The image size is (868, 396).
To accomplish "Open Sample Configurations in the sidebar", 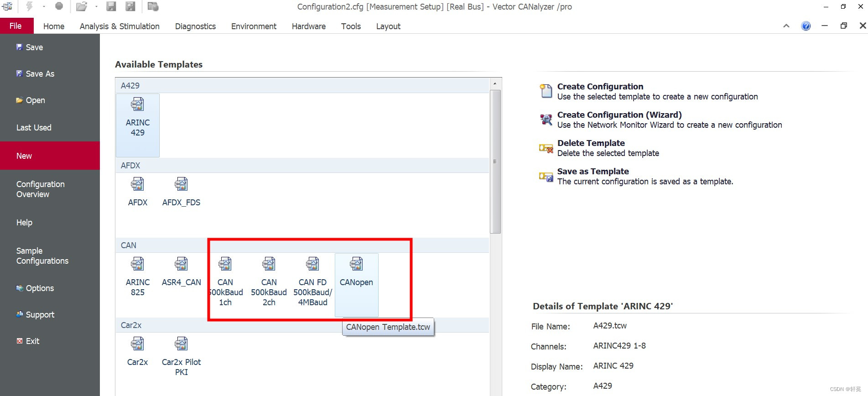I will coord(42,255).
